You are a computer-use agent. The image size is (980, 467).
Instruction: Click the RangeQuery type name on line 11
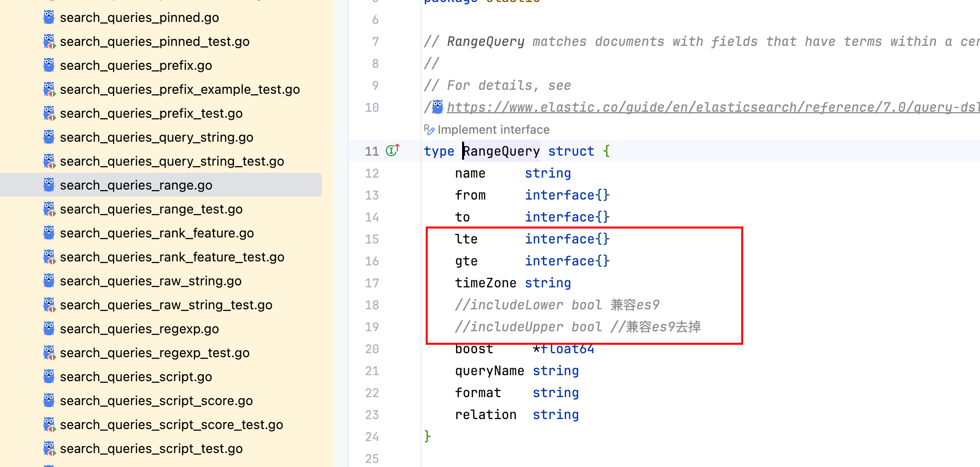[x=501, y=151]
